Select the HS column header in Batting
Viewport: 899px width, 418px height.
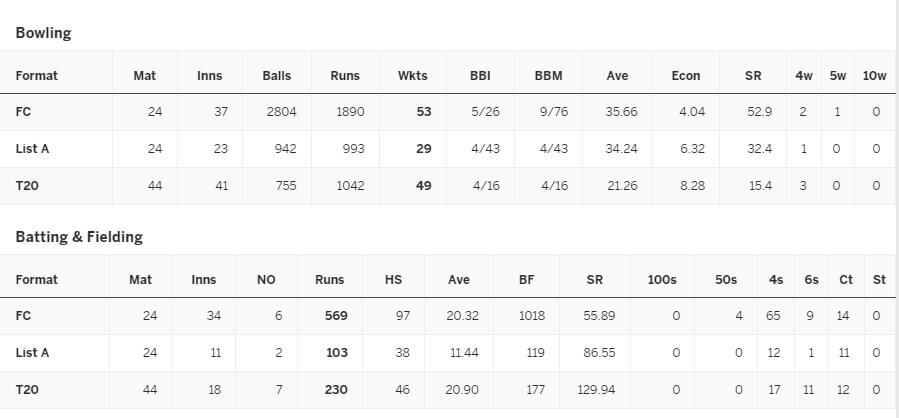393,280
